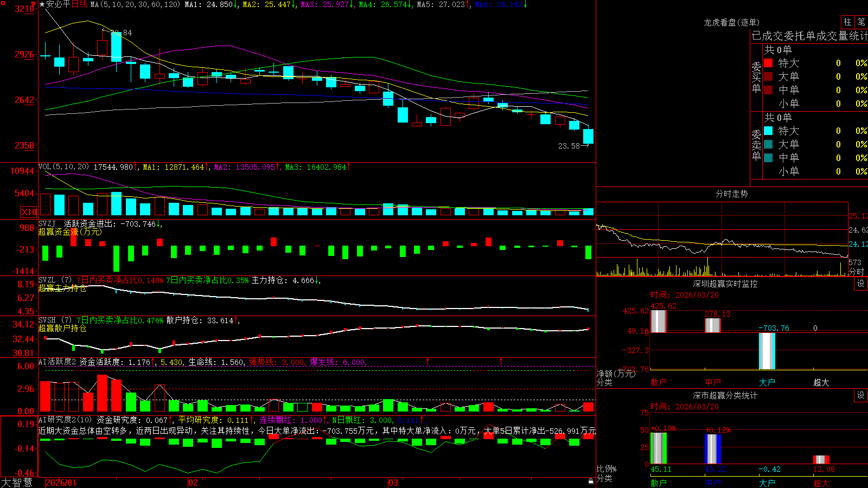Click the VOL(5,10,20) indicator label
Viewport: 868px width, 488px height.
click(x=64, y=167)
